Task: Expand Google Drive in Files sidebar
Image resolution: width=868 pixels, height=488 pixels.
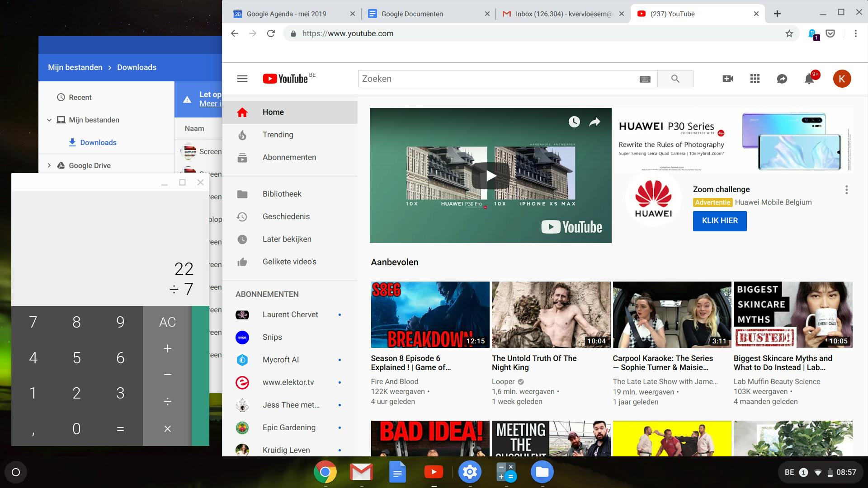Action: click(49, 165)
